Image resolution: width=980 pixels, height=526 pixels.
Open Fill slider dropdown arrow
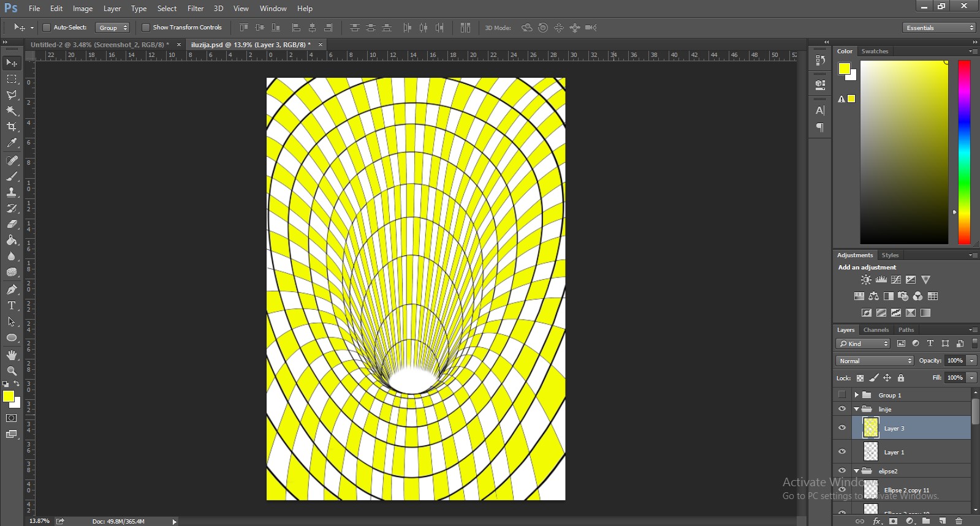(x=971, y=378)
